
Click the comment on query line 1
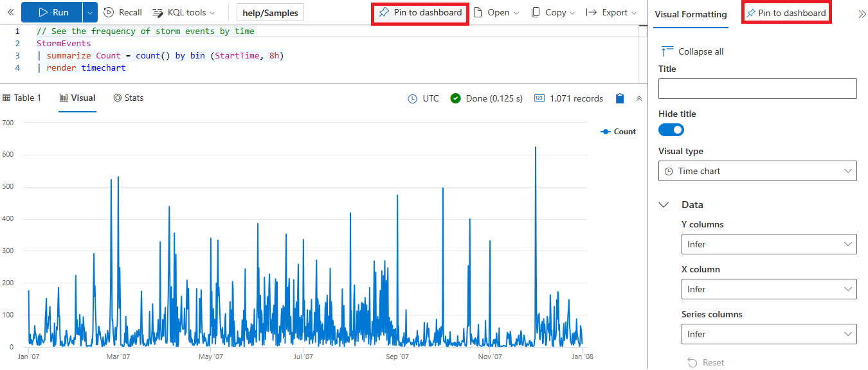point(145,31)
